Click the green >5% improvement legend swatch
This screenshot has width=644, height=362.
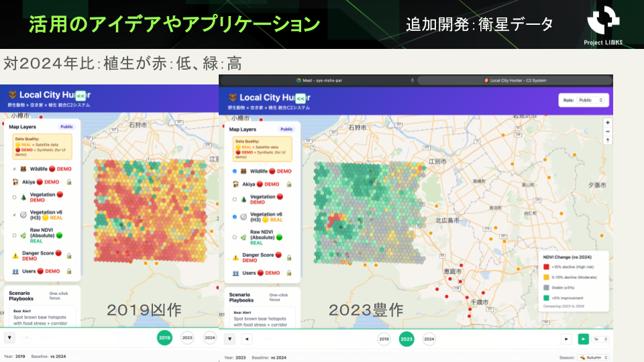[546, 298]
